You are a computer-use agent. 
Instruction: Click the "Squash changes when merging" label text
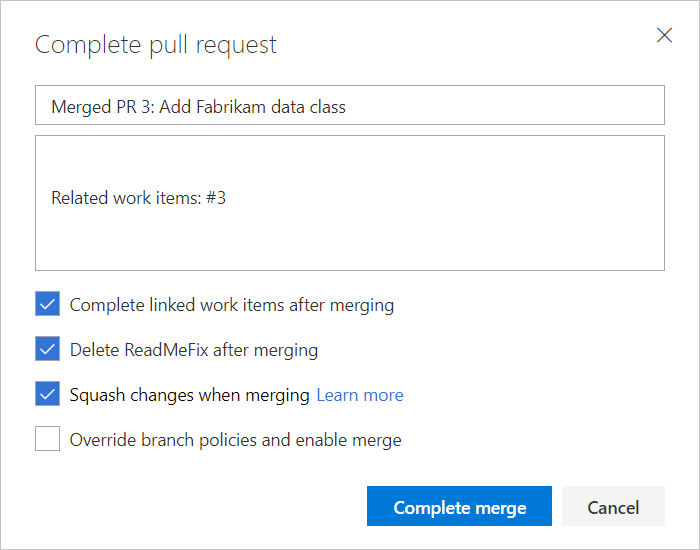click(x=189, y=395)
